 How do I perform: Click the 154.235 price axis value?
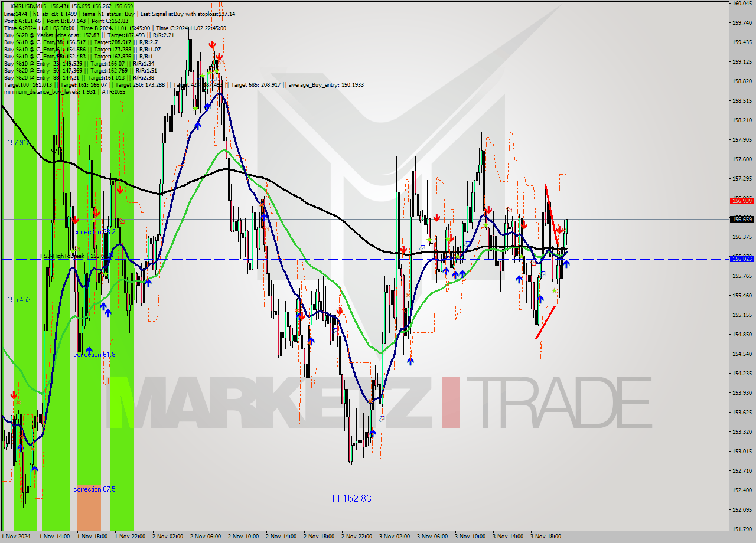(x=742, y=373)
